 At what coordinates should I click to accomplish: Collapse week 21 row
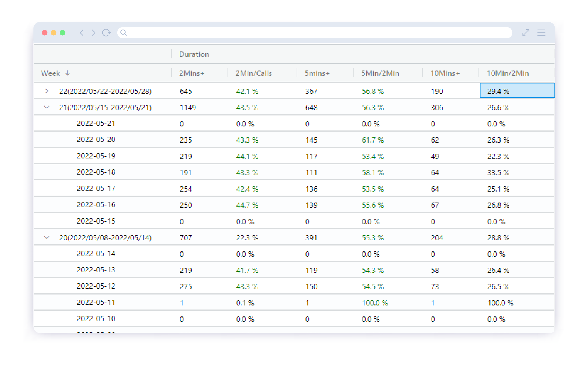[x=46, y=107]
